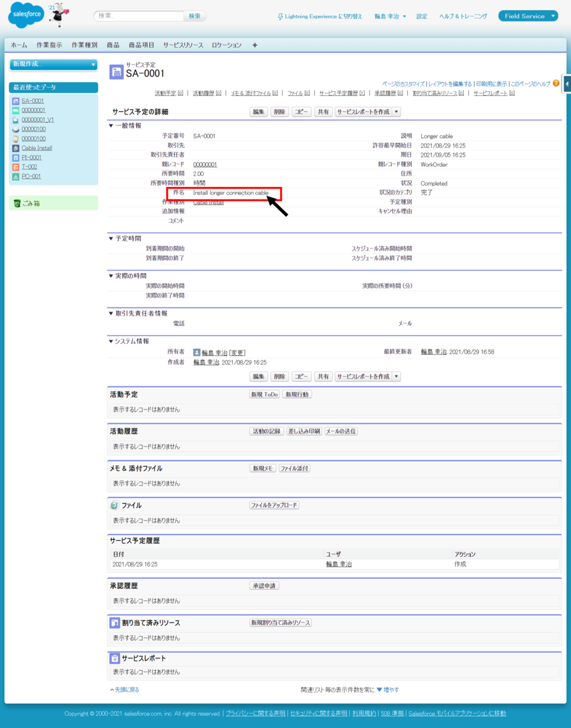571x728 pixels.
Task: Open the サービスリソース tab
Action: [x=183, y=45]
